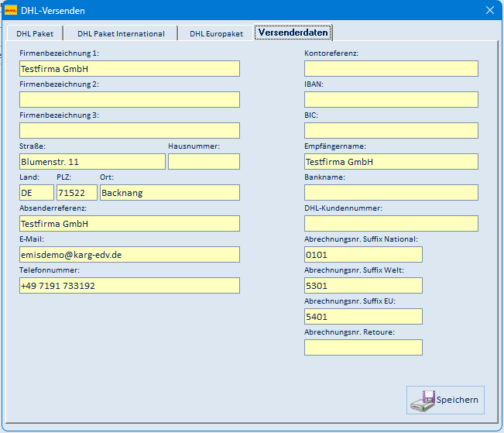Viewport: 504px width, 433px height.
Task: Click the E-Mail field with emisdemo@karg-edv.de
Action: point(129,255)
